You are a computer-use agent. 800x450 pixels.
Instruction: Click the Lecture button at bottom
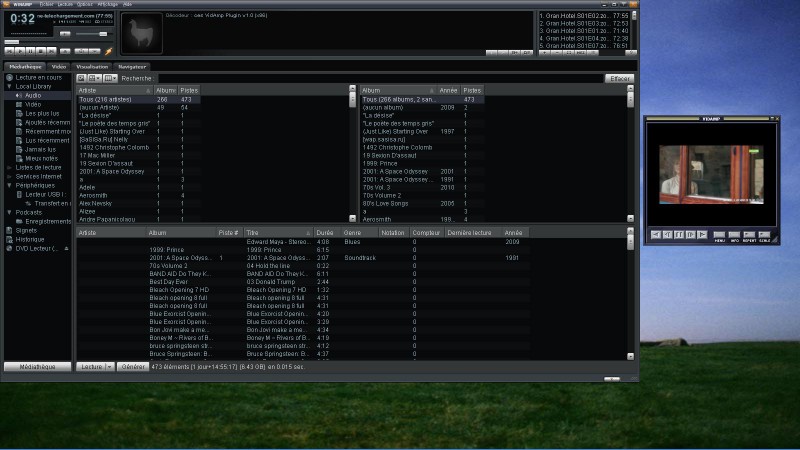(x=91, y=367)
